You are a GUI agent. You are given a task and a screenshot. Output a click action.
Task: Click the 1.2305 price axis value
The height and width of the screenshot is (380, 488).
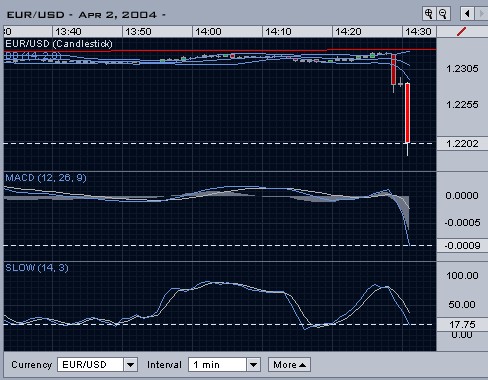pyautogui.click(x=462, y=69)
